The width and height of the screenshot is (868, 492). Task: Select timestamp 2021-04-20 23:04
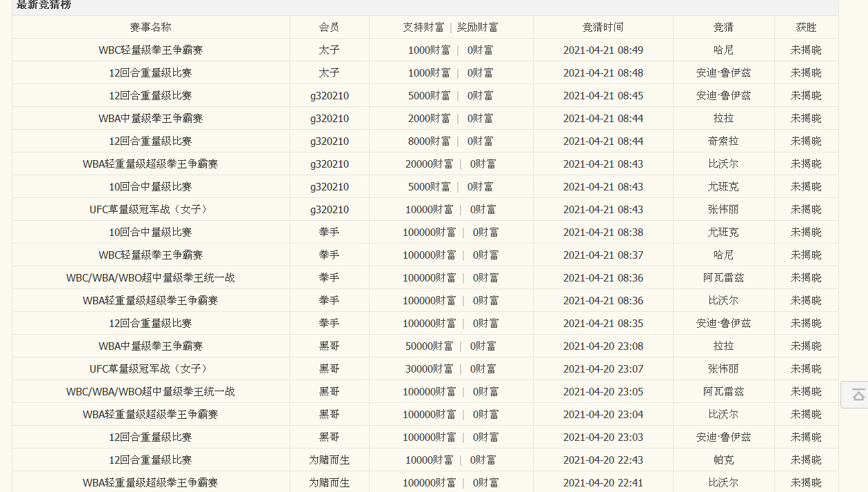point(603,414)
